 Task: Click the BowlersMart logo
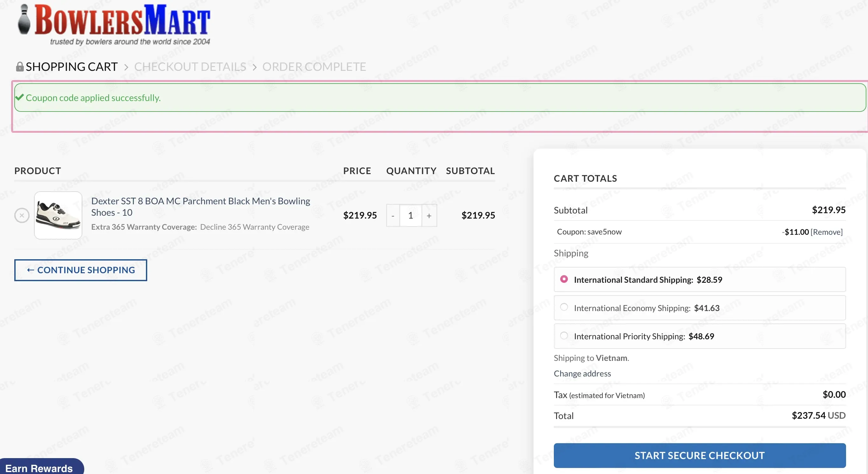114,24
